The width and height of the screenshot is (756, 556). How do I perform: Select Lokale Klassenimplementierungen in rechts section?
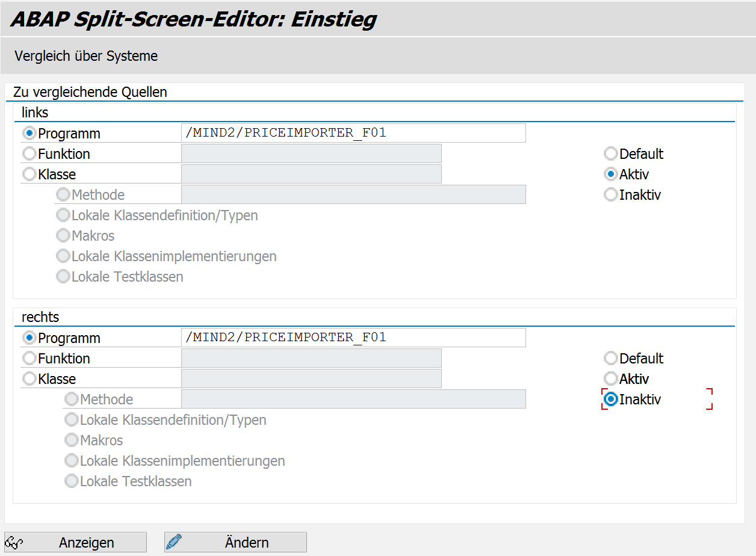72,460
